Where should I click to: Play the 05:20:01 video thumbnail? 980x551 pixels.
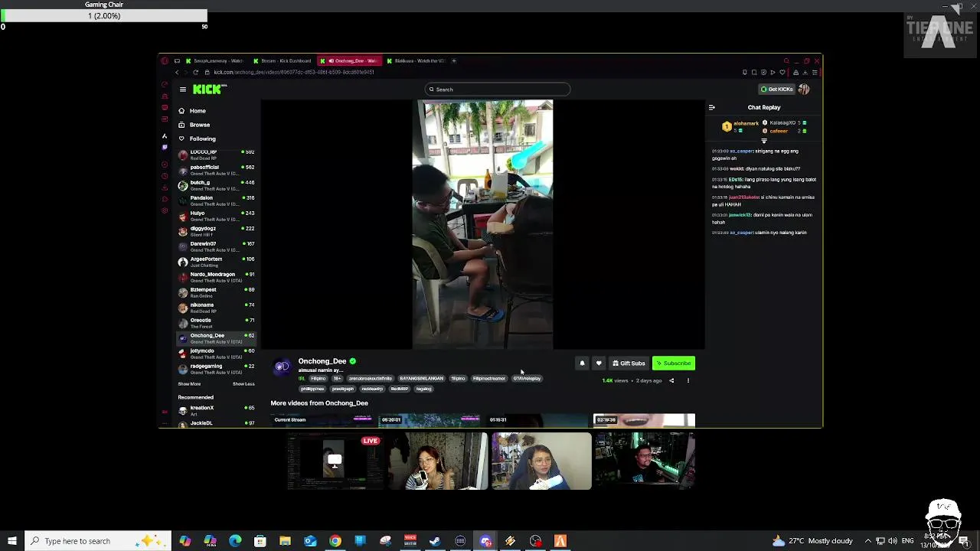coord(428,420)
